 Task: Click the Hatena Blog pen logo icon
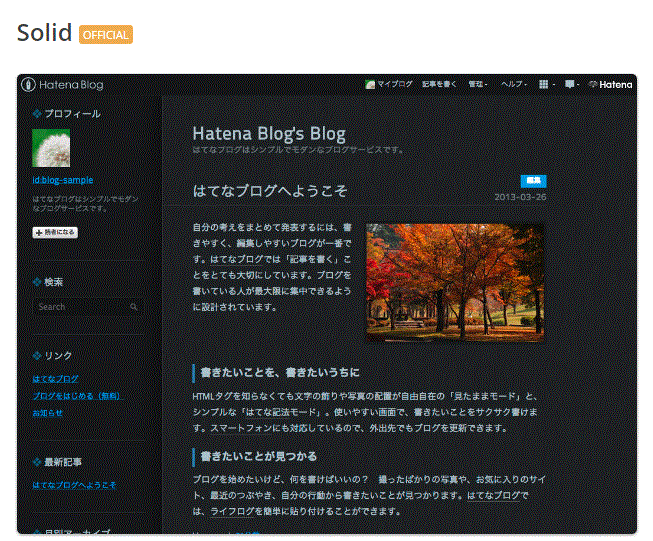point(28,85)
